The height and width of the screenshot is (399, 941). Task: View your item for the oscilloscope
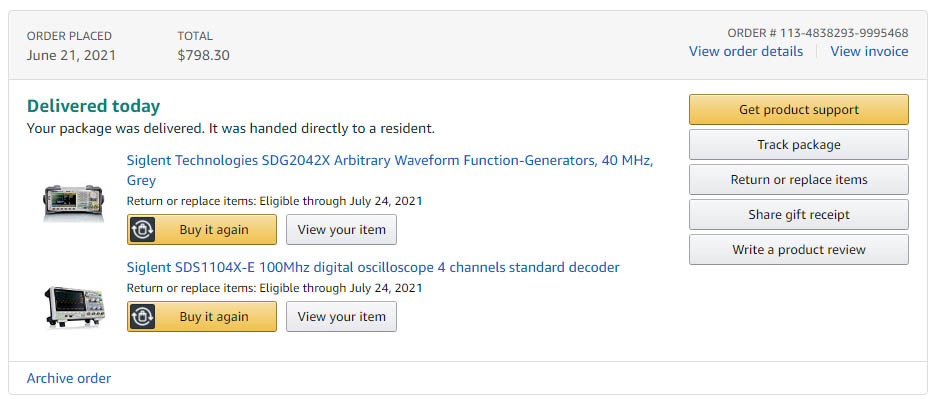click(341, 316)
